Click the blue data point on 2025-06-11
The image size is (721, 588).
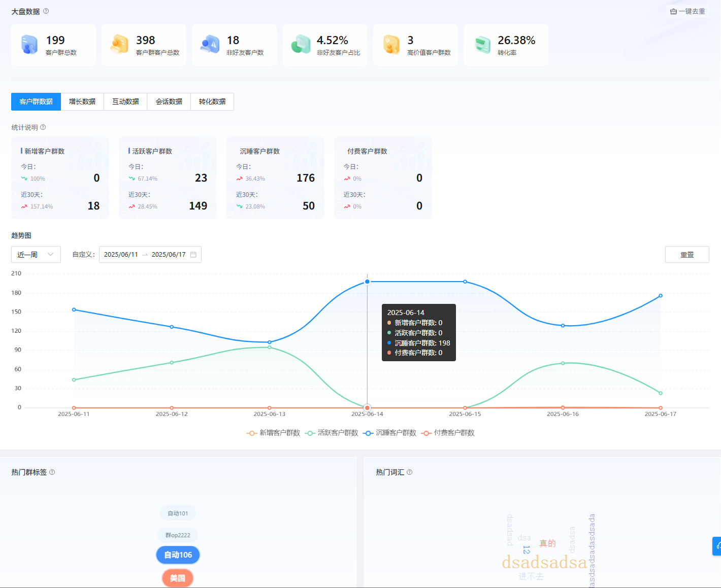coord(74,309)
